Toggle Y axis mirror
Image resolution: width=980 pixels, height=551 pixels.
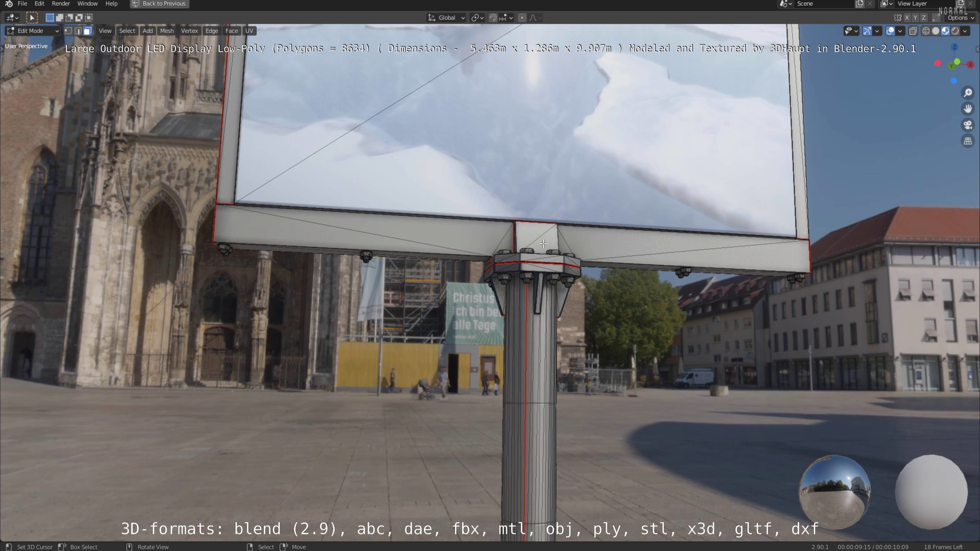click(x=915, y=18)
